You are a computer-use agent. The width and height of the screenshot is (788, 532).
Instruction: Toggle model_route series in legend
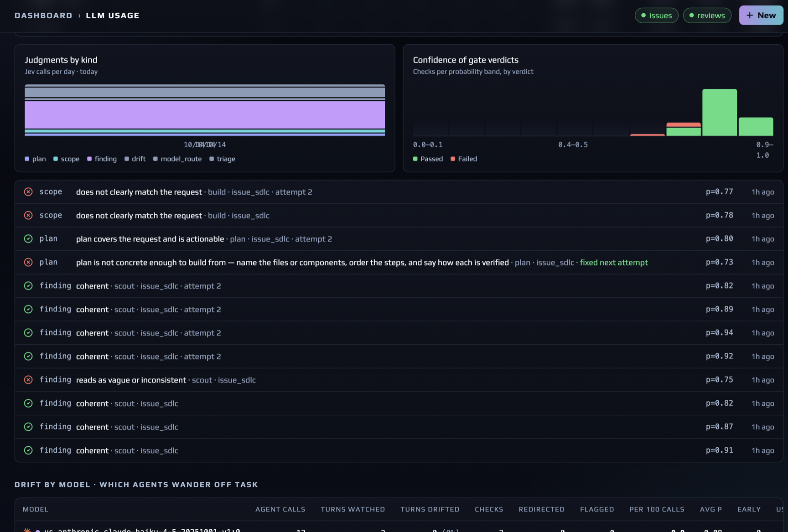tap(177, 159)
